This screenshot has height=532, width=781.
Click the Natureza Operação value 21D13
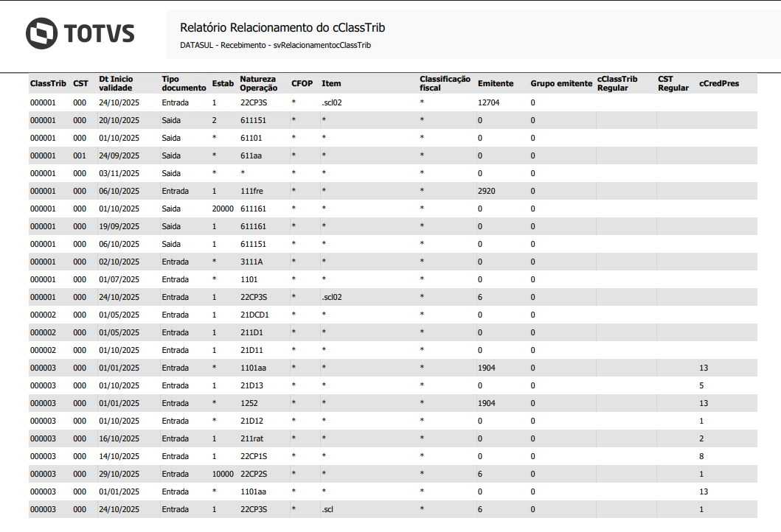point(251,385)
